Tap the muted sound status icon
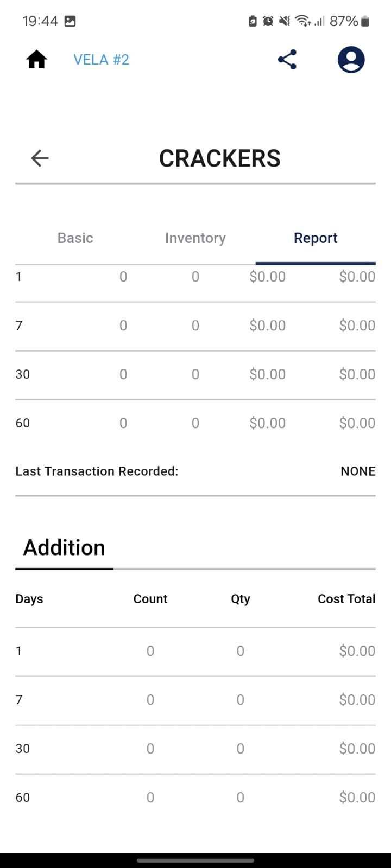 click(x=285, y=21)
